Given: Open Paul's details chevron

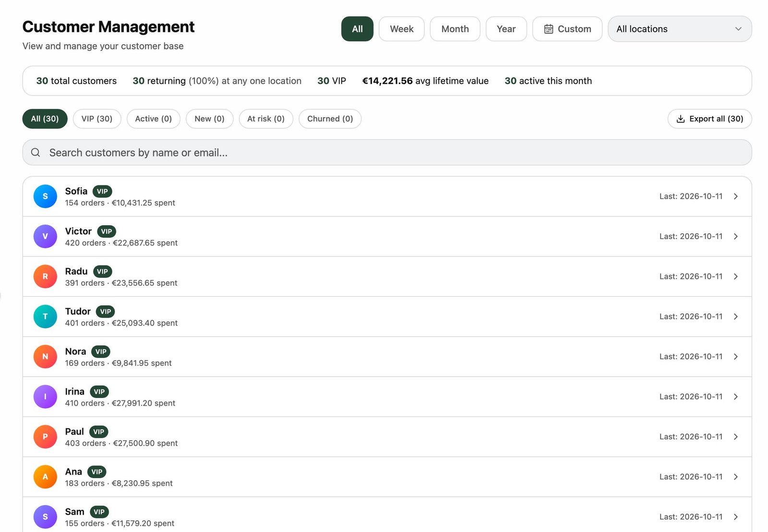Looking at the screenshot, I should pos(736,437).
